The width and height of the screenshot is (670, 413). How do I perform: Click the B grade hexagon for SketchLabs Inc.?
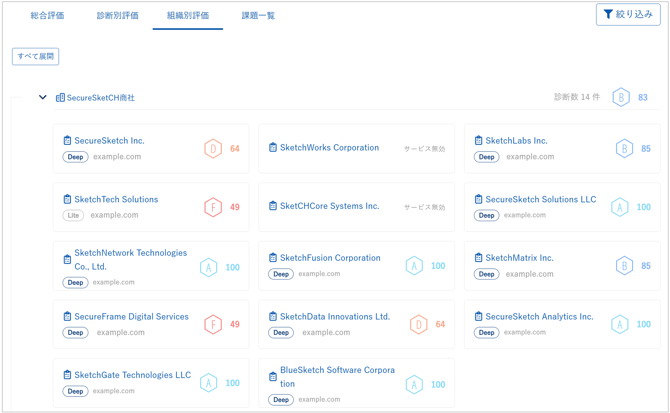click(624, 149)
